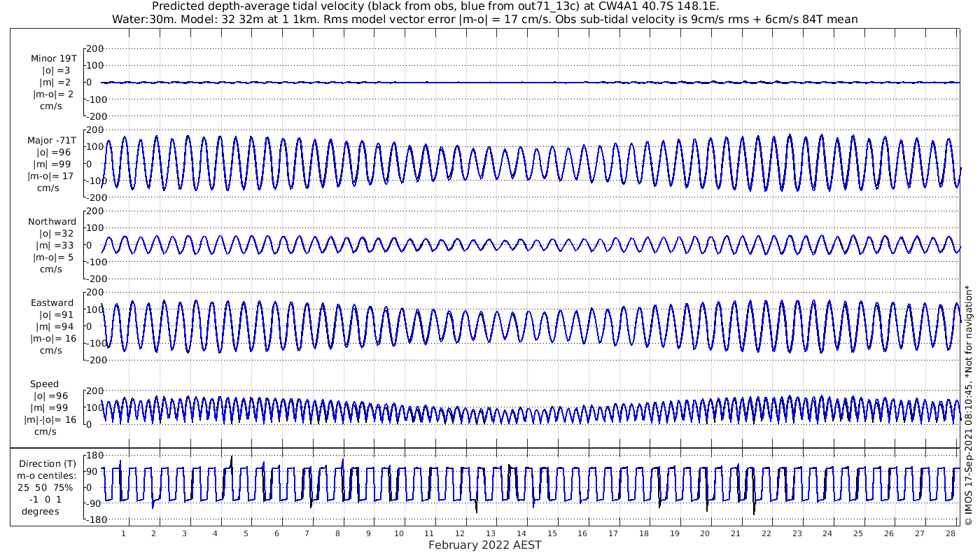Click day '9' on the date axis
980x560 pixels.
tap(368, 533)
